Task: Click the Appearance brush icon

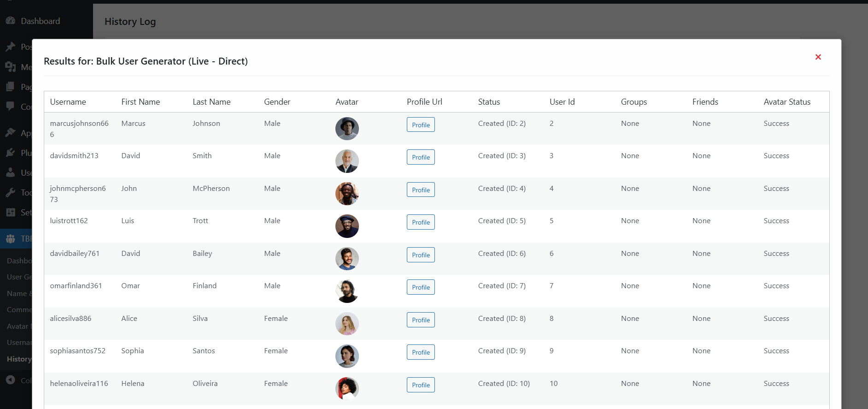Action: point(10,133)
